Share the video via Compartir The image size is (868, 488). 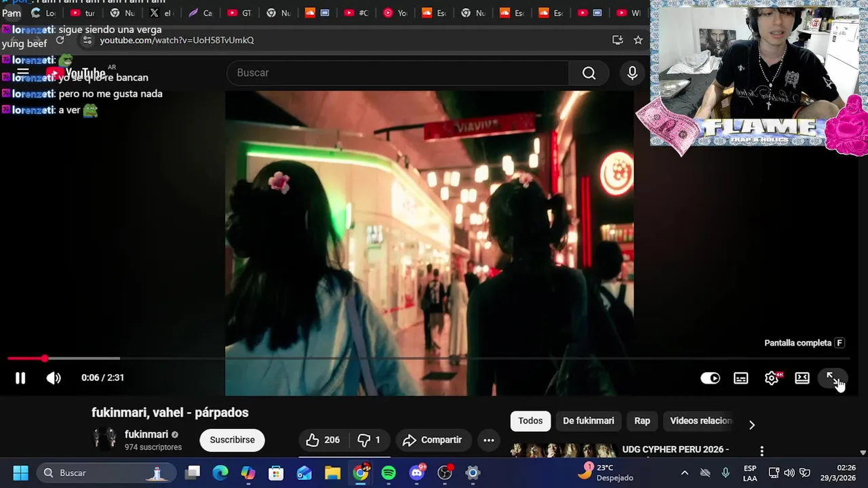point(433,440)
